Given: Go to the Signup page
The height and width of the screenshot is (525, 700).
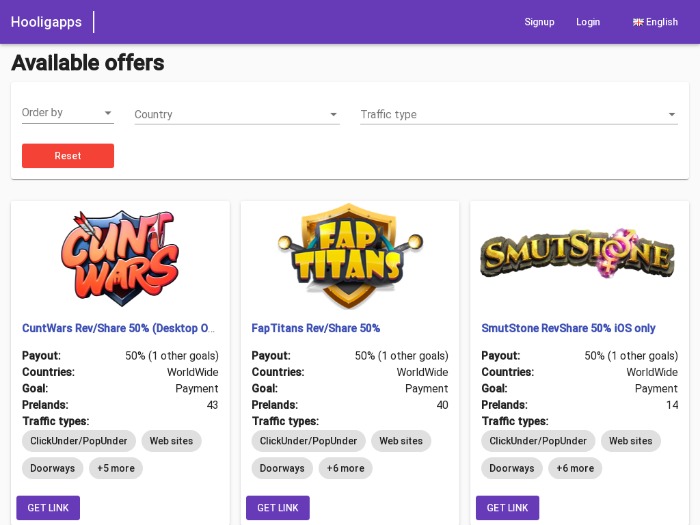Looking at the screenshot, I should [539, 22].
